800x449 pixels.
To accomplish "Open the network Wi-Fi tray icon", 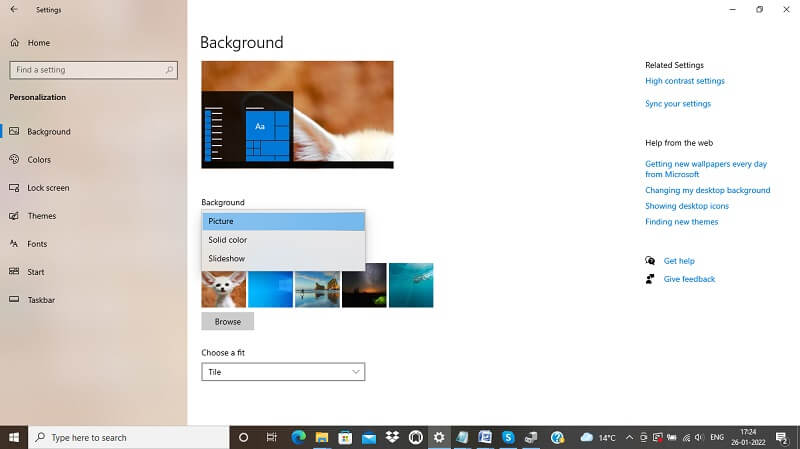I will pos(687,438).
